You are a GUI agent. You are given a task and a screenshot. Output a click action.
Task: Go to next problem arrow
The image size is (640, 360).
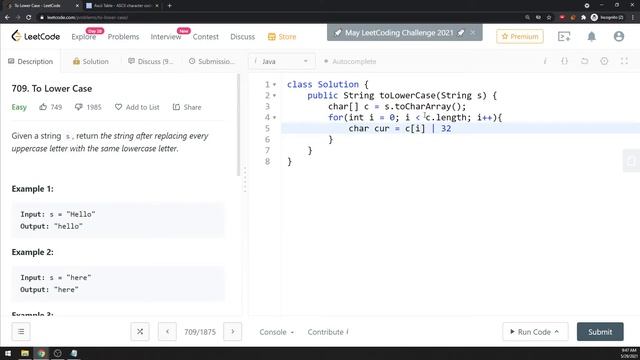tap(233, 331)
